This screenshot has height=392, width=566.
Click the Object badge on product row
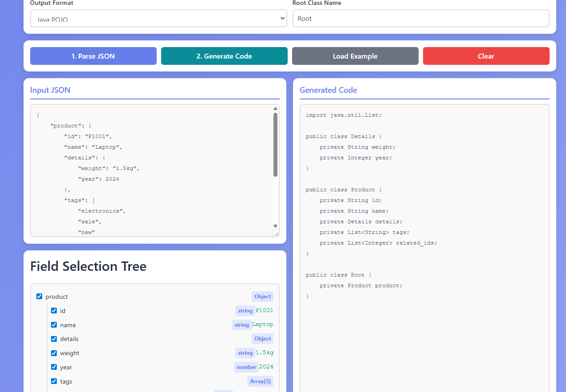tap(262, 297)
